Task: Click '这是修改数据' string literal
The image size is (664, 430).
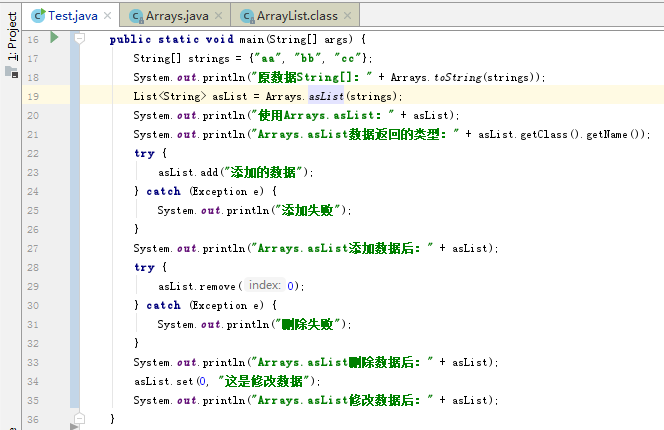Action: [266, 381]
